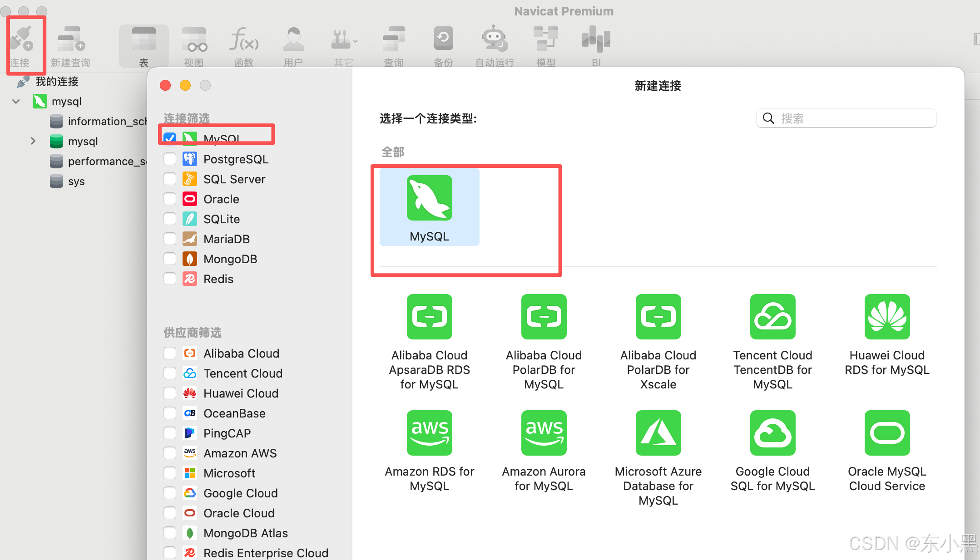Tick the Redis filter checkbox
Screen dimensions: 980x560
click(170, 279)
